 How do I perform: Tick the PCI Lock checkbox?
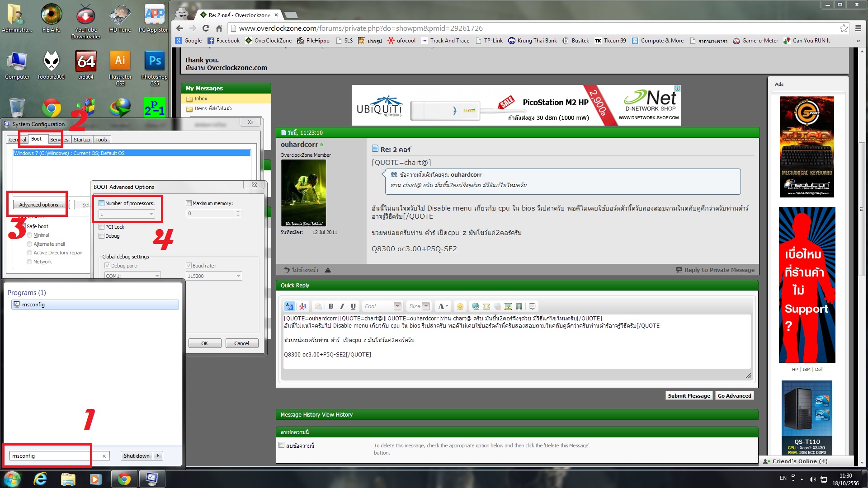(102, 227)
